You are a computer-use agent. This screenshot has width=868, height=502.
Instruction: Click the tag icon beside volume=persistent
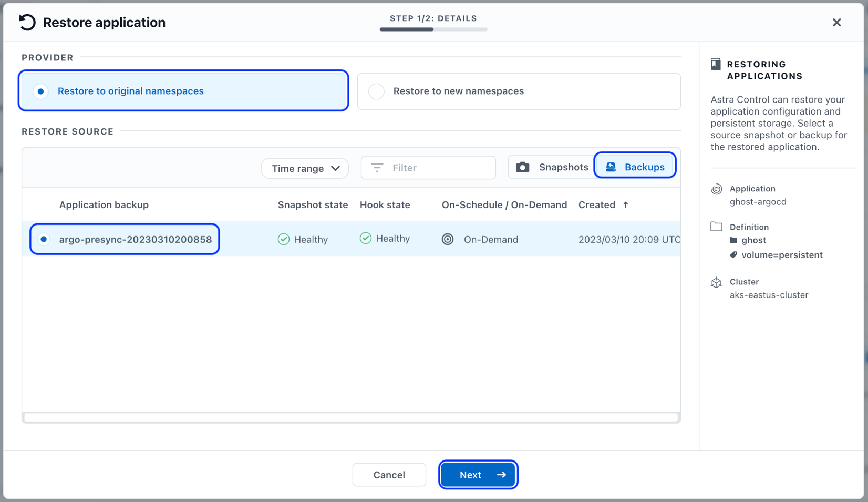[733, 255]
